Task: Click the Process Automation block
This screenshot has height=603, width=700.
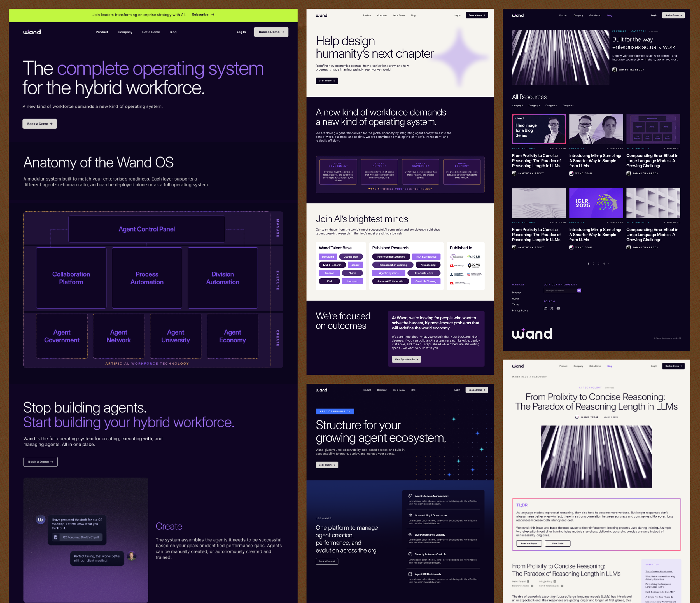Action: click(x=147, y=278)
